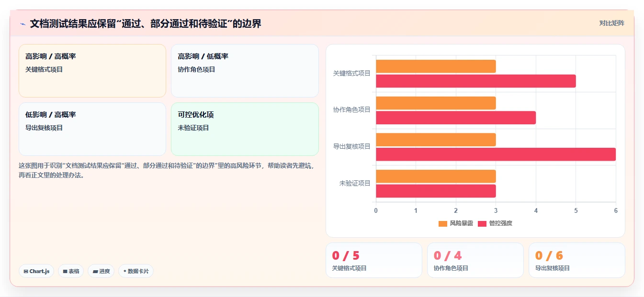The height and width of the screenshot is (297, 644).
Task: Click the 未验证项目 chart axis label
Action: point(355,183)
